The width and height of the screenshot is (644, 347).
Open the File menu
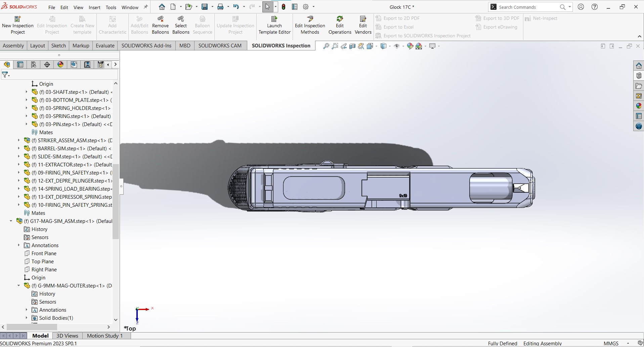(52, 7)
